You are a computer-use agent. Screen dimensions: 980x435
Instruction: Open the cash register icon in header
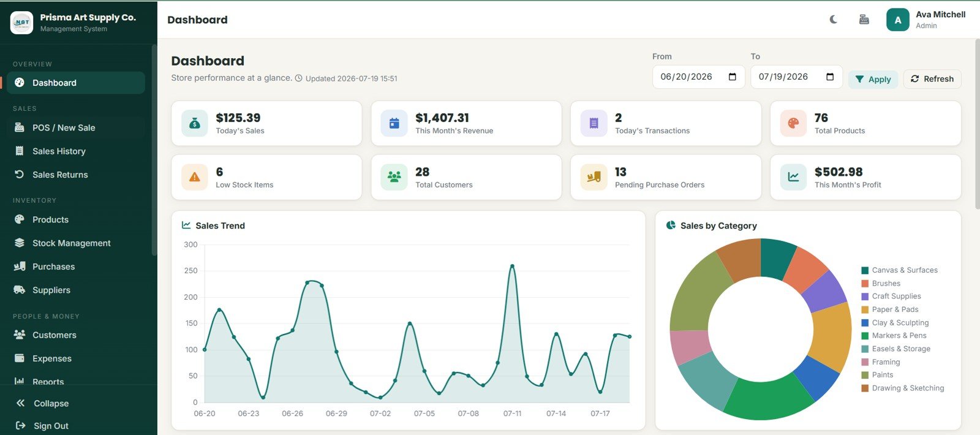pos(864,20)
